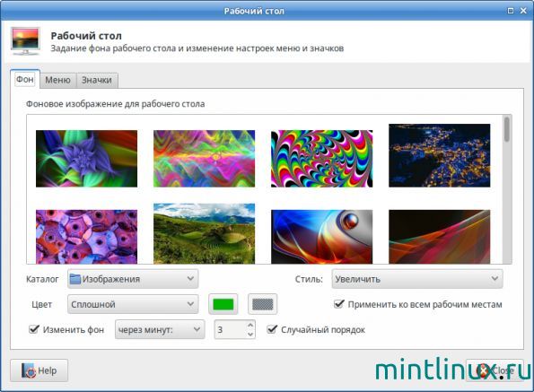Image resolution: width=534 pixels, height=392 pixels.
Task: Click the folder icon in Каталог selector
Action: pyautogui.click(x=74, y=279)
